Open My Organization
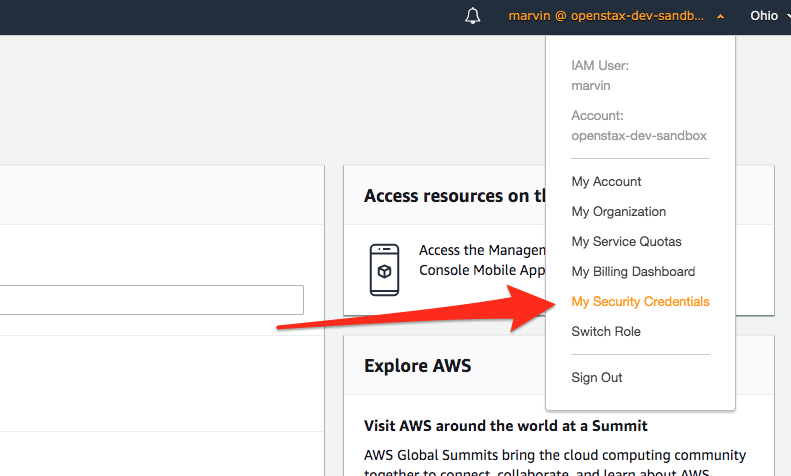 coord(618,211)
